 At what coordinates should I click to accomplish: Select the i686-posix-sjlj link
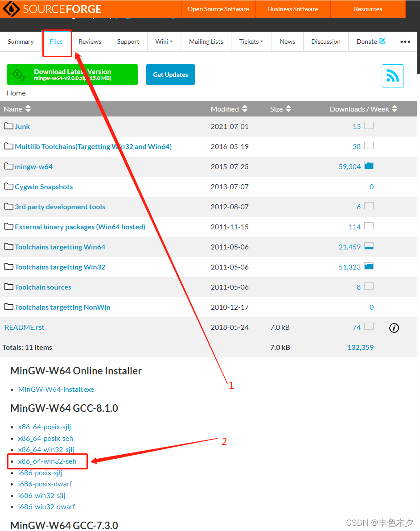click(x=40, y=473)
